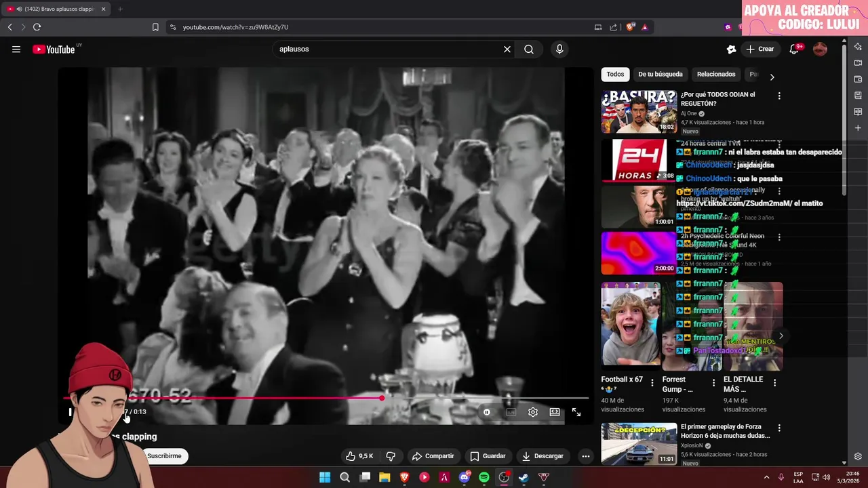This screenshot has width=868, height=488.
Task: Add a sidebar item with the plus icon
Action: pyautogui.click(x=858, y=128)
